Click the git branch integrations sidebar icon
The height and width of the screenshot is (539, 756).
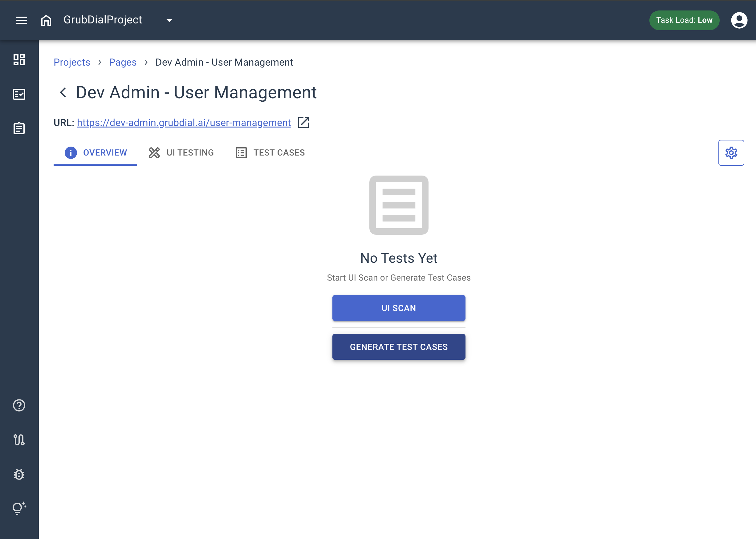point(19,440)
